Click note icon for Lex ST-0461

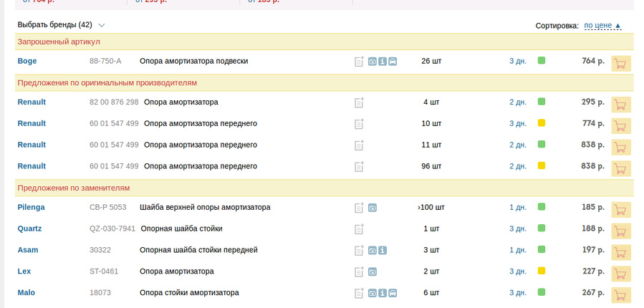(x=359, y=271)
